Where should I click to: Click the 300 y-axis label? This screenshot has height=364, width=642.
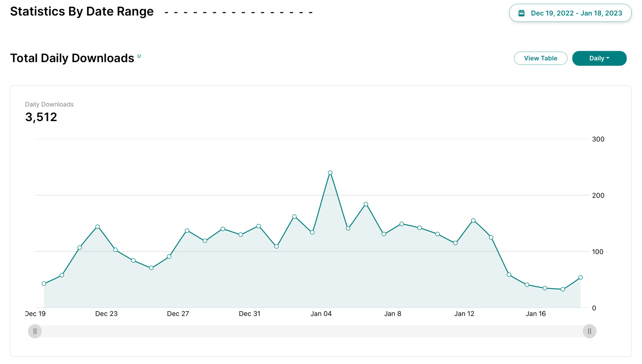pyautogui.click(x=598, y=139)
